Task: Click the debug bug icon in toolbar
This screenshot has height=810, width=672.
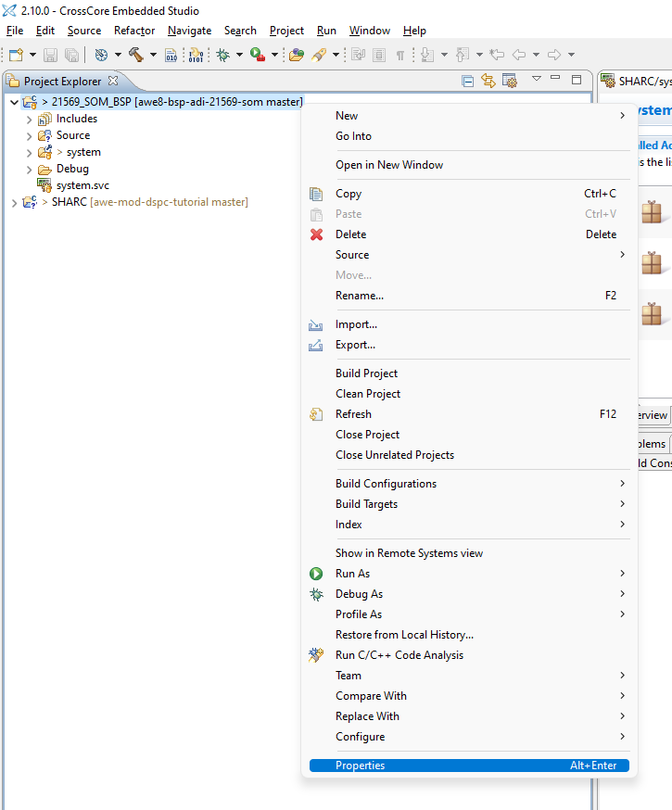Action: pos(222,55)
